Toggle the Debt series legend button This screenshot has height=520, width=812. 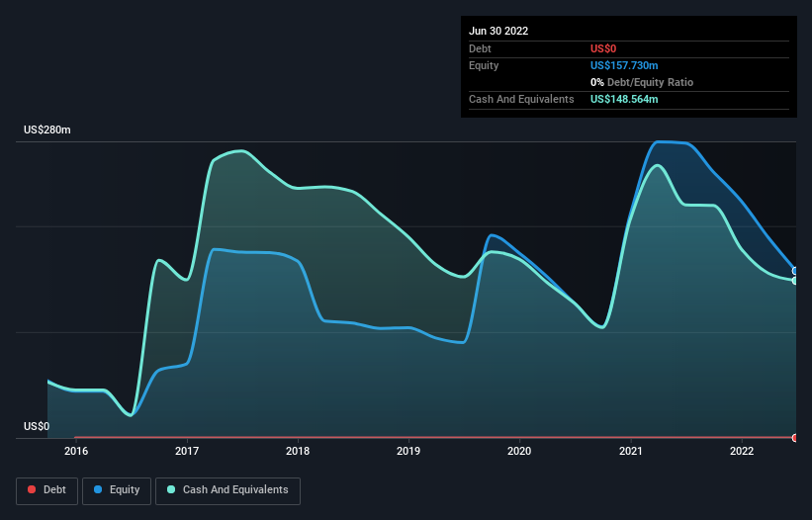46,490
